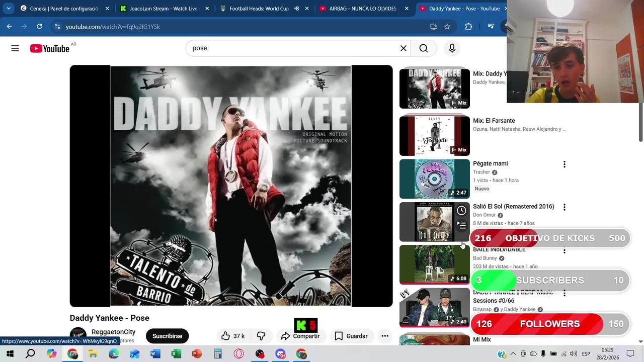Image resolution: width=644 pixels, height=362 pixels.
Task: Like the Daddy Yankee - Pose video
Action: pos(233,336)
